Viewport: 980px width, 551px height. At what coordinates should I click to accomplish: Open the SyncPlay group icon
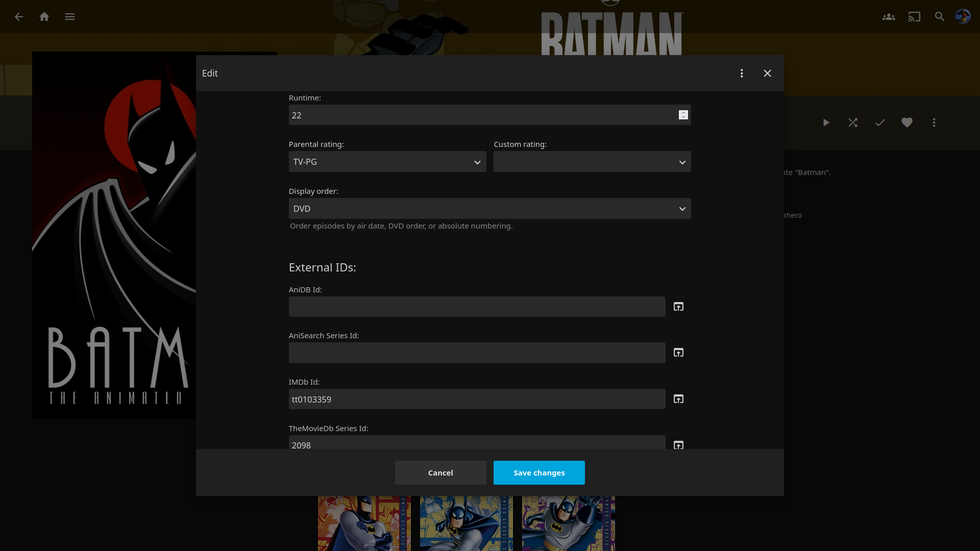[x=889, y=17]
